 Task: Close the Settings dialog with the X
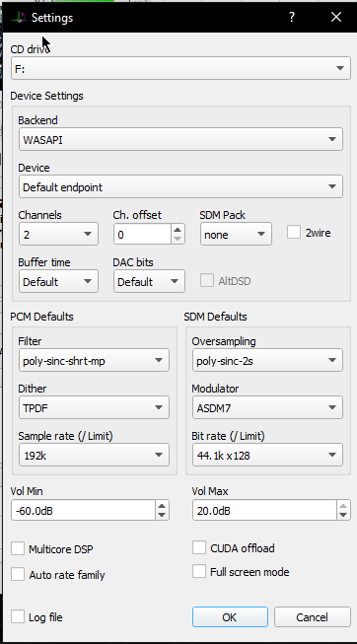tap(336, 17)
